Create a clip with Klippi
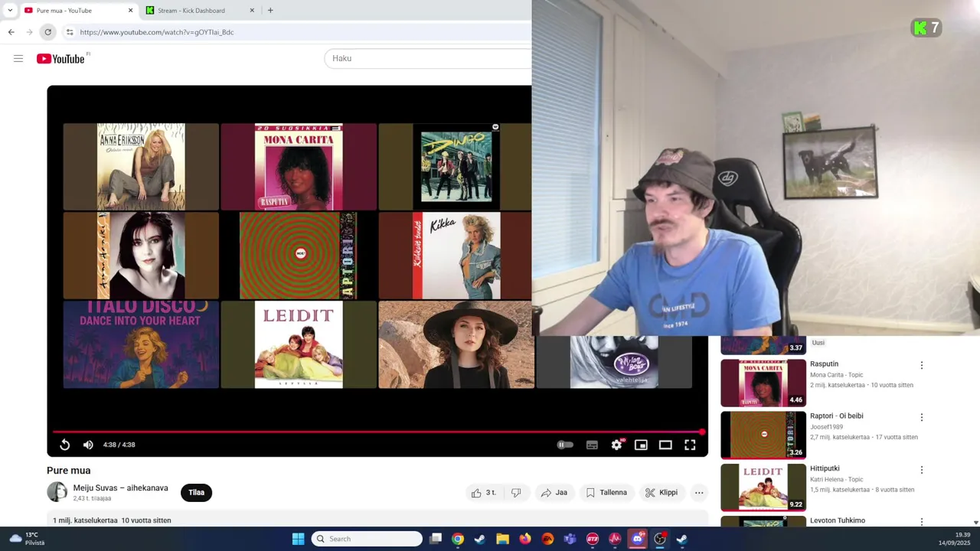 [661, 493]
